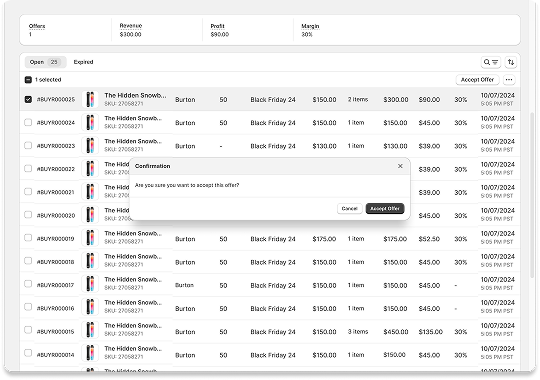The width and height of the screenshot is (540, 380).
Task: Open the more actions ellipsis menu
Action: tap(509, 80)
